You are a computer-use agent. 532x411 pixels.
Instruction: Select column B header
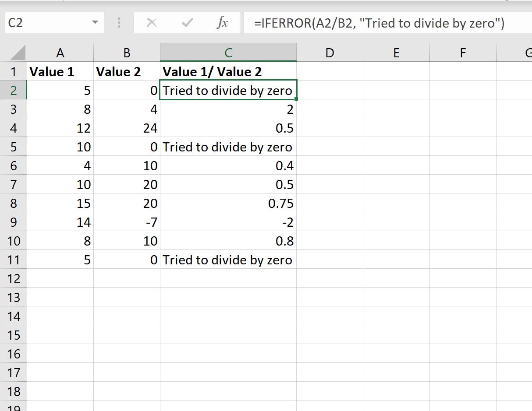click(x=127, y=53)
